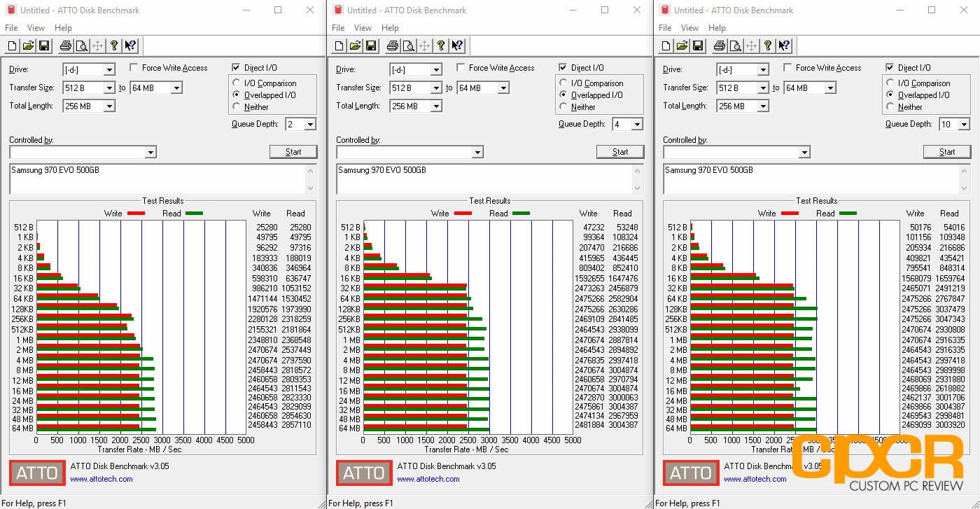Open File menu in middle window
980x509 pixels.
[x=338, y=28]
